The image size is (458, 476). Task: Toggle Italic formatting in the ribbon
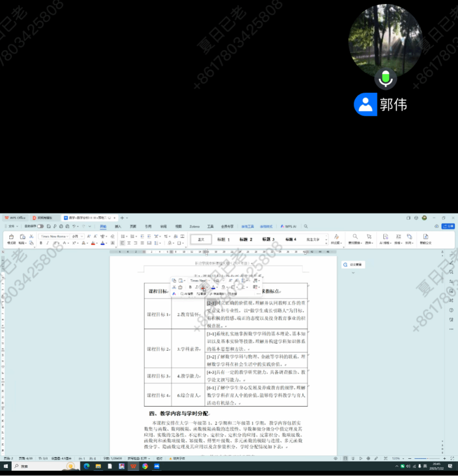coord(47,243)
